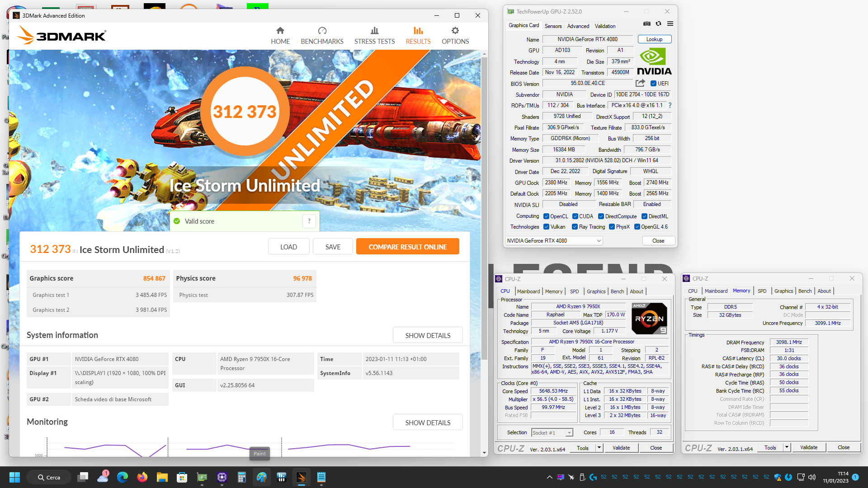Open Calculator from the taskbar

click(x=242, y=477)
